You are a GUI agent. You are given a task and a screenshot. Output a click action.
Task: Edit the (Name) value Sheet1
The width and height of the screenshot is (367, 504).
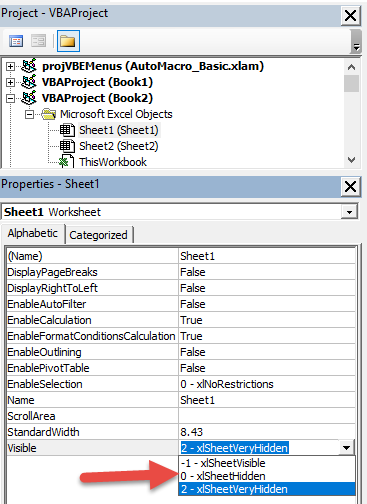coord(267,256)
